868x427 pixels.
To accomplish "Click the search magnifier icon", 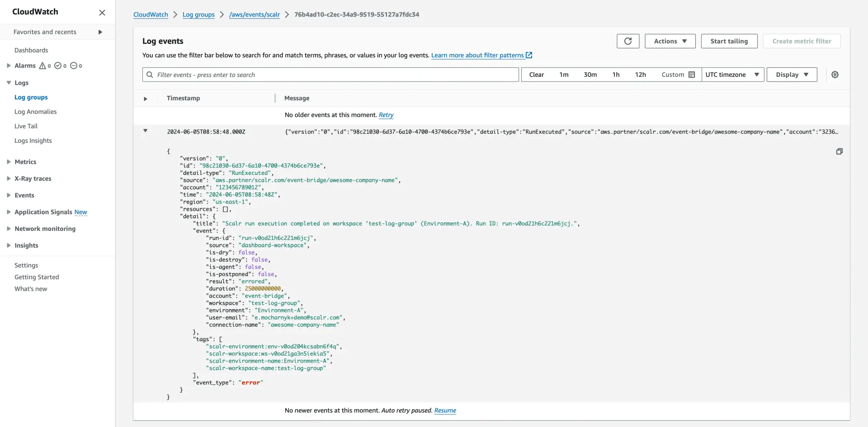I will [x=150, y=75].
